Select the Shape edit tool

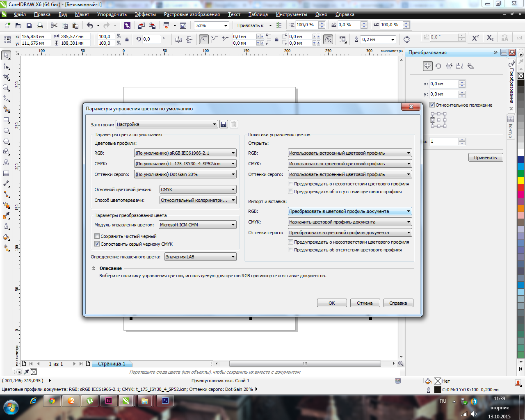(7, 66)
